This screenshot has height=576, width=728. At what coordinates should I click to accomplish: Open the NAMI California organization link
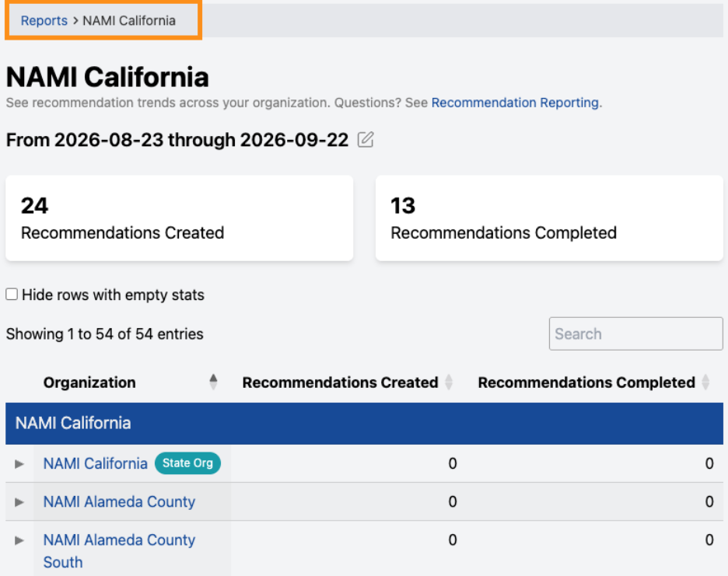point(95,463)
